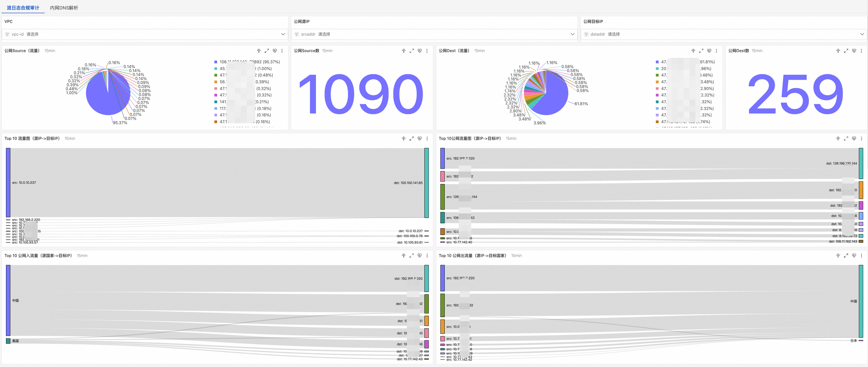Switch to 内网DNS解析 tab
This screenshot has width=868, height=367.
[x=64, y=8]
